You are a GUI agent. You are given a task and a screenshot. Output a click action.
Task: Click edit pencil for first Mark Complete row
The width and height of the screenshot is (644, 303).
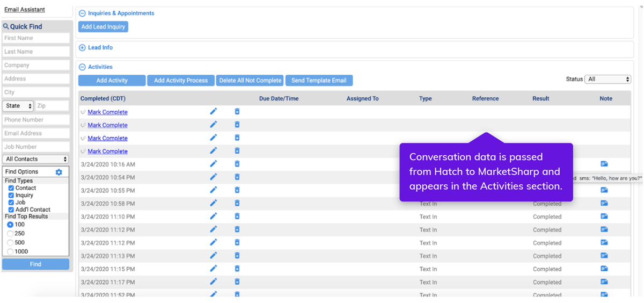213,112
